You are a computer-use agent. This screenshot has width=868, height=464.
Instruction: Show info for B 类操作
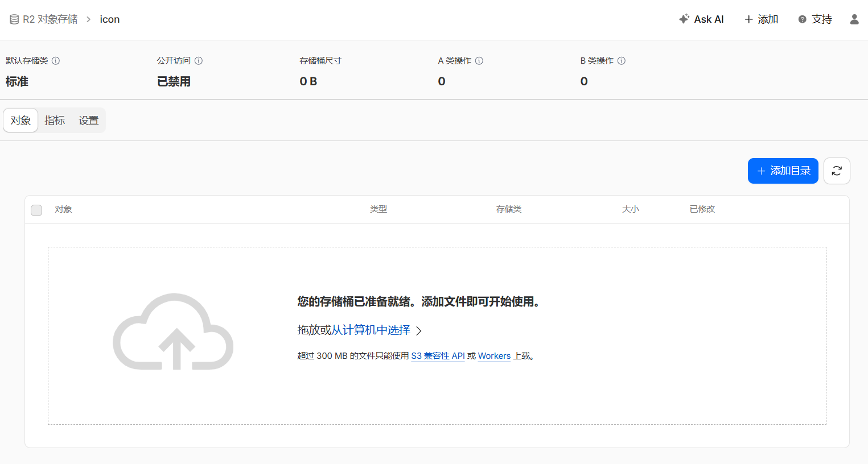(622, 61)
